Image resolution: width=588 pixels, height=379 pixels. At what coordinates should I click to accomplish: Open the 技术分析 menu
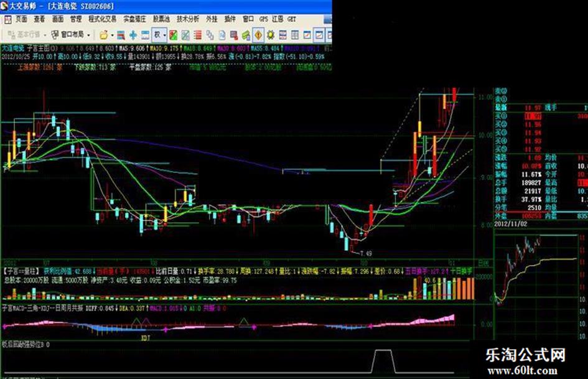188,19
